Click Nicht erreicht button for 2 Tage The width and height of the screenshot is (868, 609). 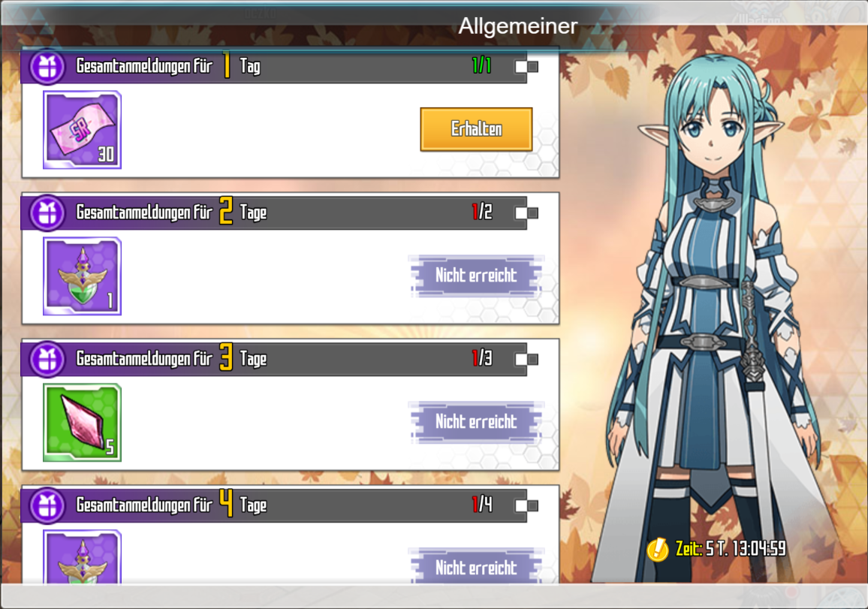[476, 276]
